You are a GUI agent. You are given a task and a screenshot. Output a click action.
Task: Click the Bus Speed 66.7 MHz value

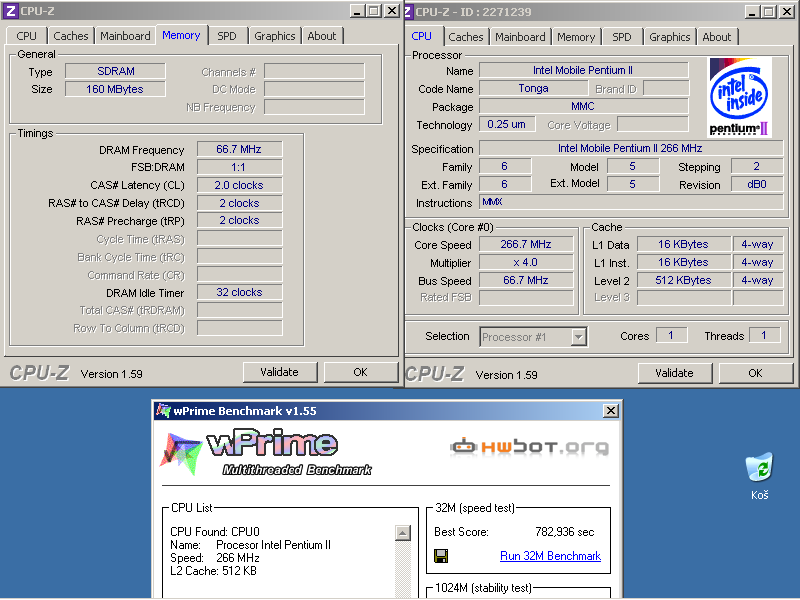[x=526, y=280]
